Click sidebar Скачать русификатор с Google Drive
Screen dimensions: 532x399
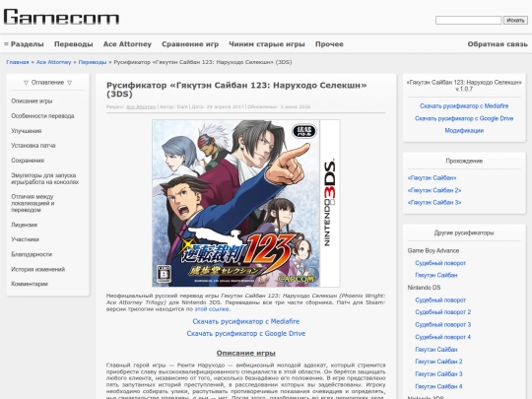click(464, 118)
